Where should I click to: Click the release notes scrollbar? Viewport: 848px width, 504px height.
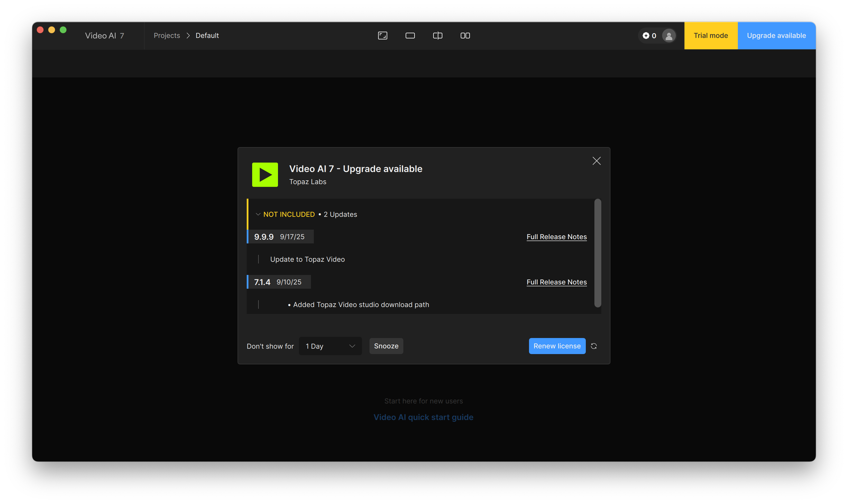pyautogui.click(x=598, y=253)
